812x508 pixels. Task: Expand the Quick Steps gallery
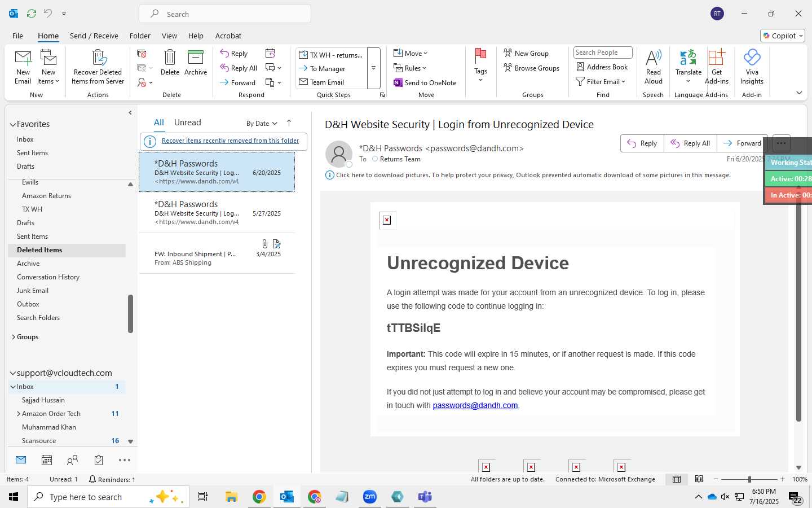(373, 68)
